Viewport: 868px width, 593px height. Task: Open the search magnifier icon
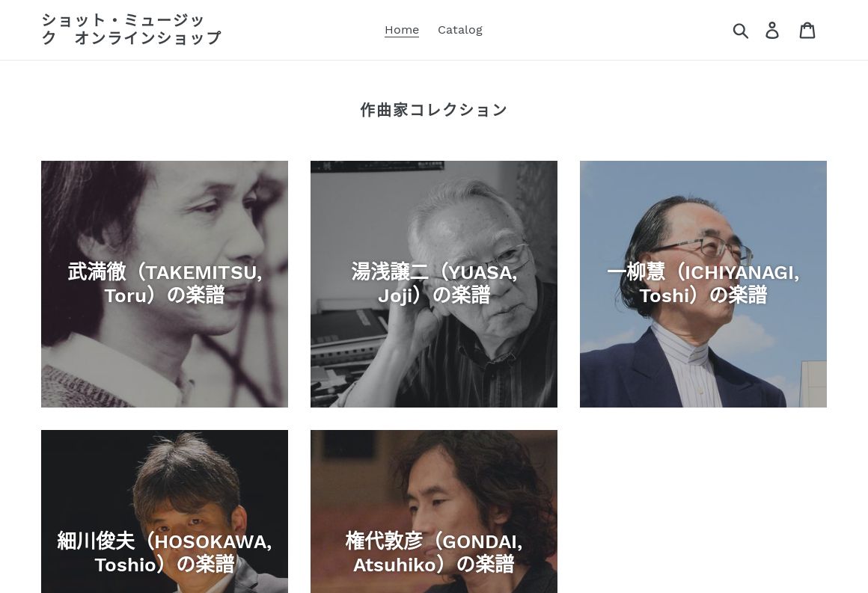click(x=740, y=31)
